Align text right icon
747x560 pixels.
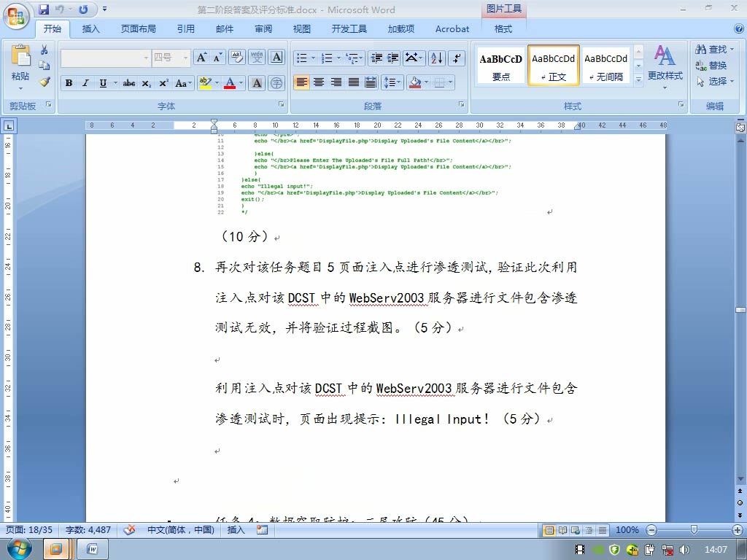pos(336,82)
